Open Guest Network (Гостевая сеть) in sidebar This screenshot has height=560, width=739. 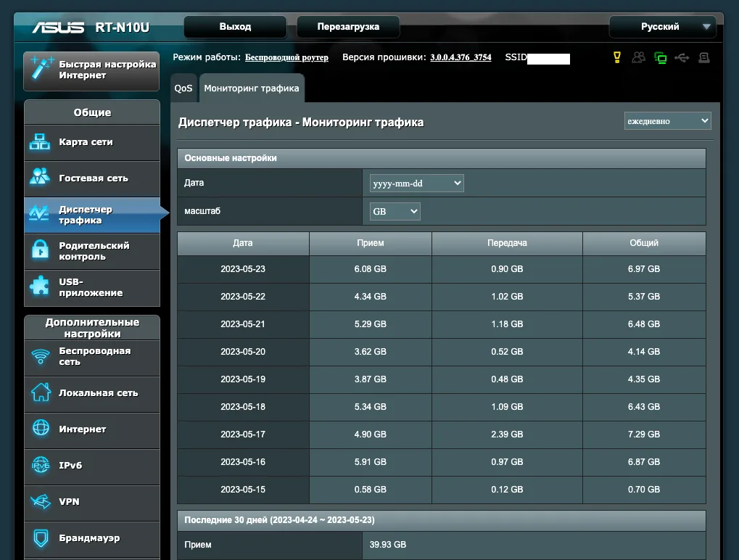tap(91, 178)
